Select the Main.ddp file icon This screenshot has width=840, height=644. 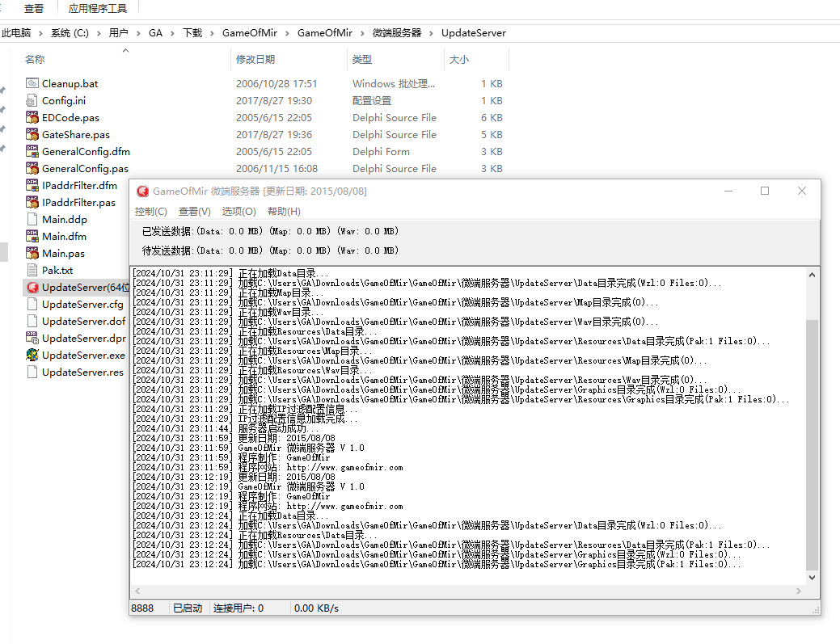[32, 219]
